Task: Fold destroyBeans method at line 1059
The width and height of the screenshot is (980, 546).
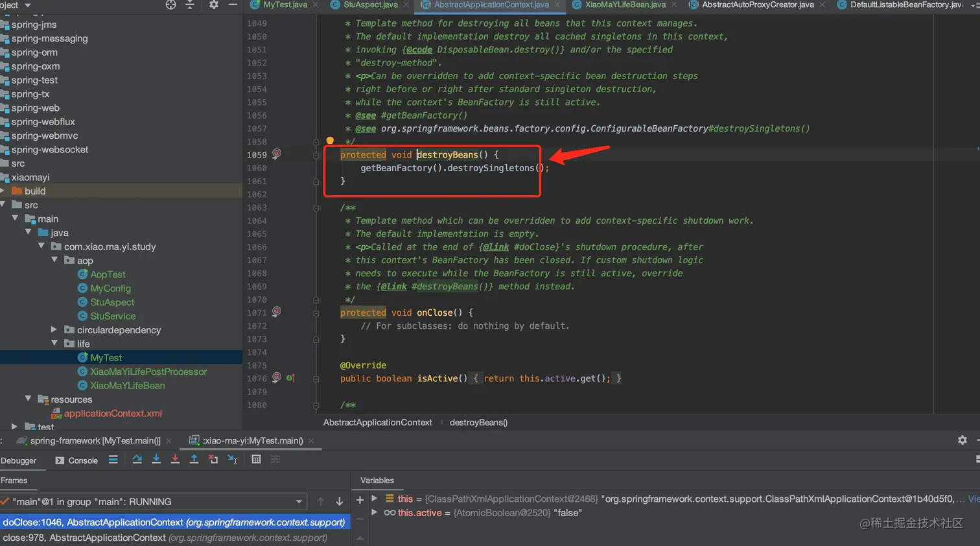Action: (x=316, y=154)
